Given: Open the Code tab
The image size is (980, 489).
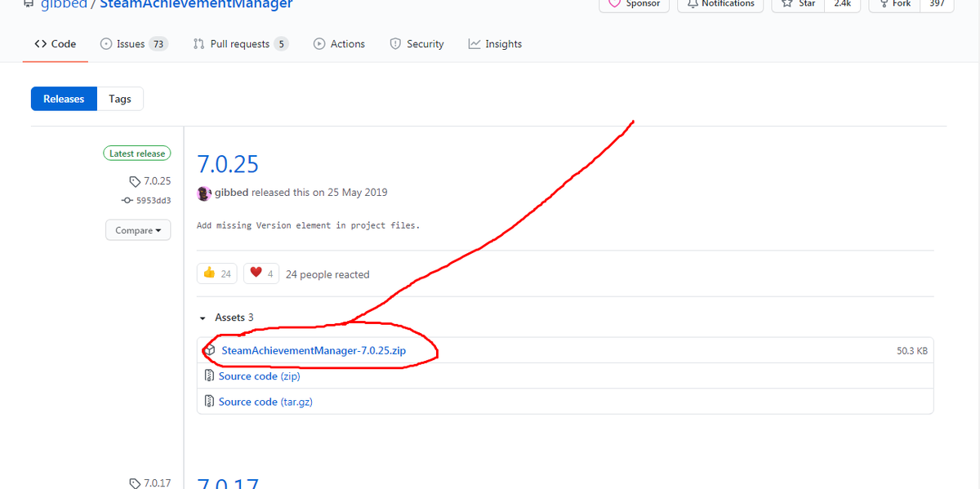Looking at the screenshot, I should coord(56,44).
